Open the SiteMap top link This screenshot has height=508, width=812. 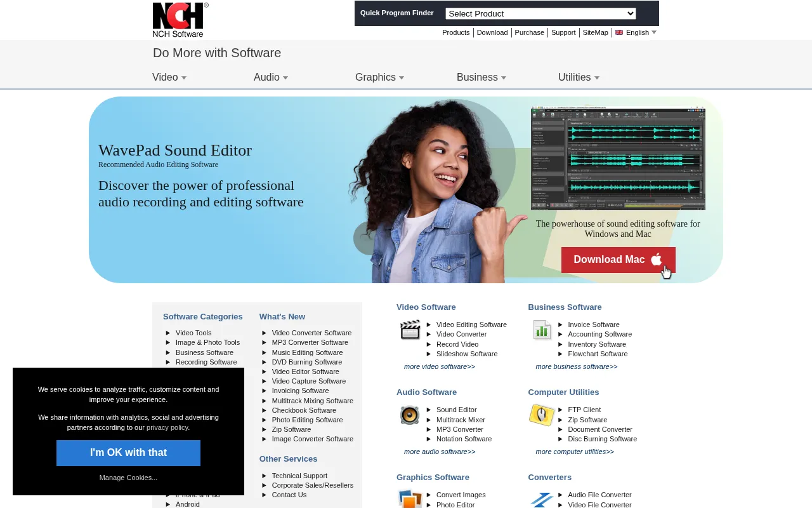(x=595, y=32)
